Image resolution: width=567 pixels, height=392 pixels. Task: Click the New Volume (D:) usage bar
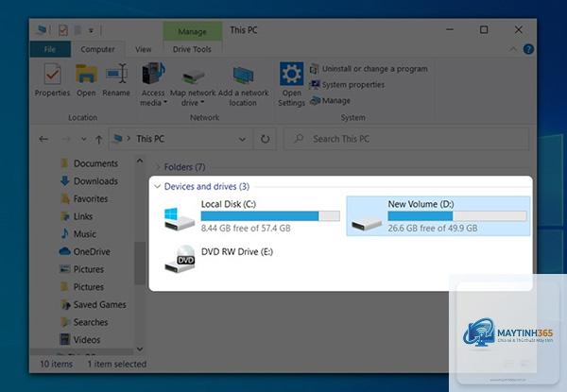pyautogui.click(x=457, y=216)
